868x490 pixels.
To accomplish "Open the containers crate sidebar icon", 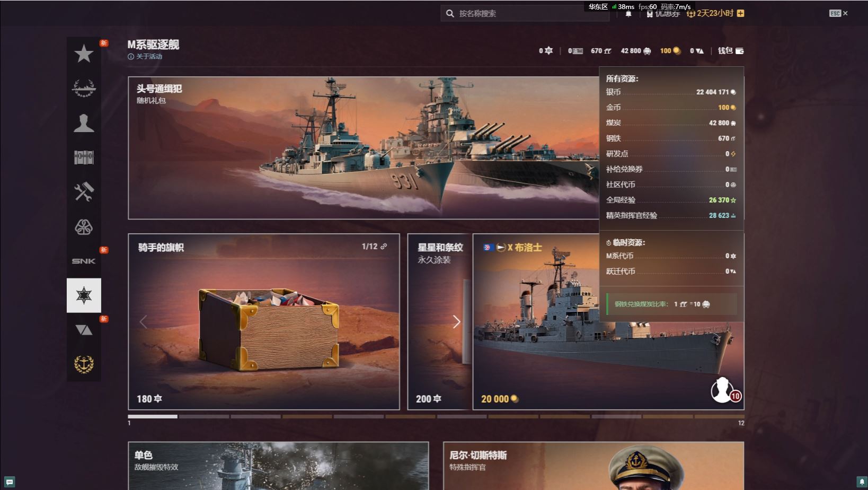I will pos(84,157).
